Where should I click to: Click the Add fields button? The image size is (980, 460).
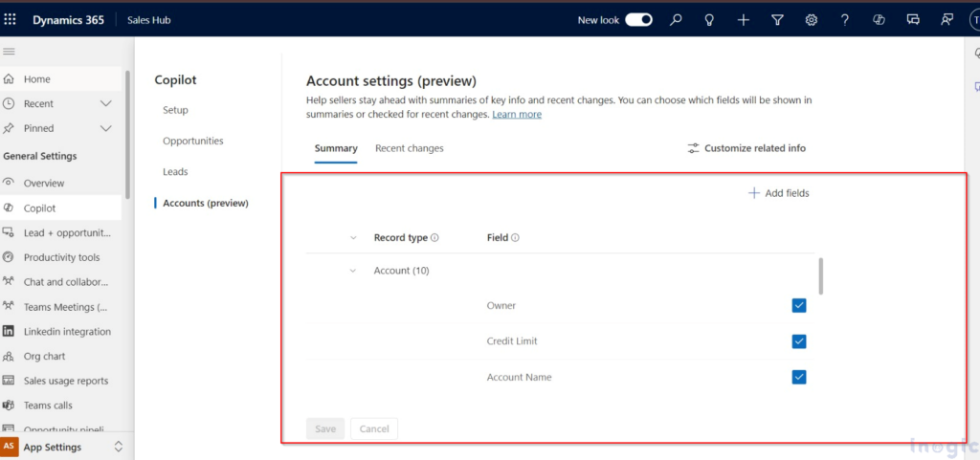[779, 193]
